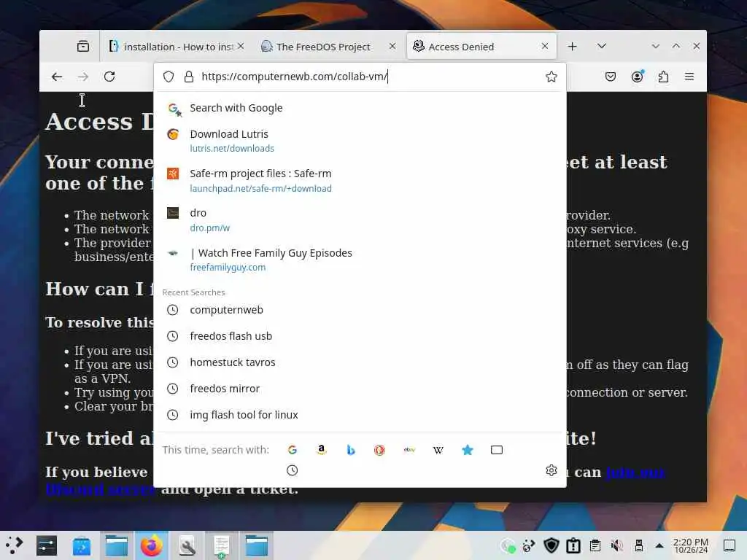Click the muted audio volume tray icon

[x=617, y=545]
